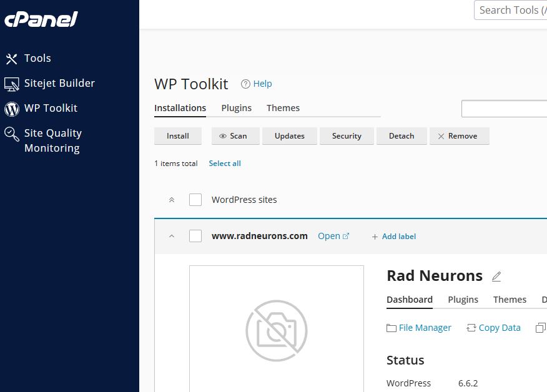Click the plus icon beside Add label
This screenshot has height=392, width=547.
coord(375,237)
